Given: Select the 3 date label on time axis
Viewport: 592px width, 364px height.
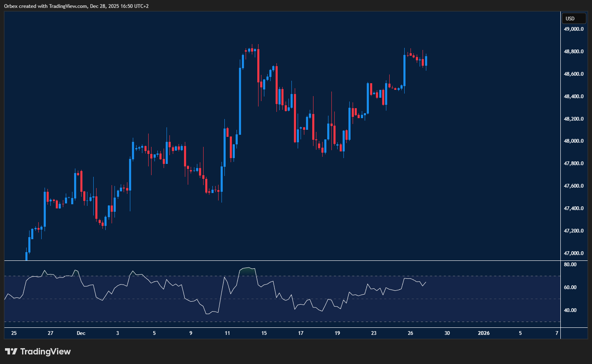Looking at the screenshot, I should (118, 333).
